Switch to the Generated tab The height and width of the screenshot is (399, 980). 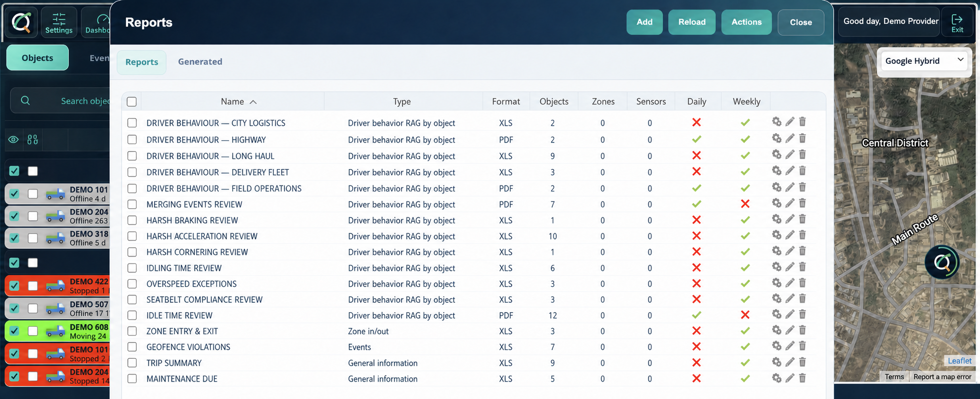pos(200,62)
